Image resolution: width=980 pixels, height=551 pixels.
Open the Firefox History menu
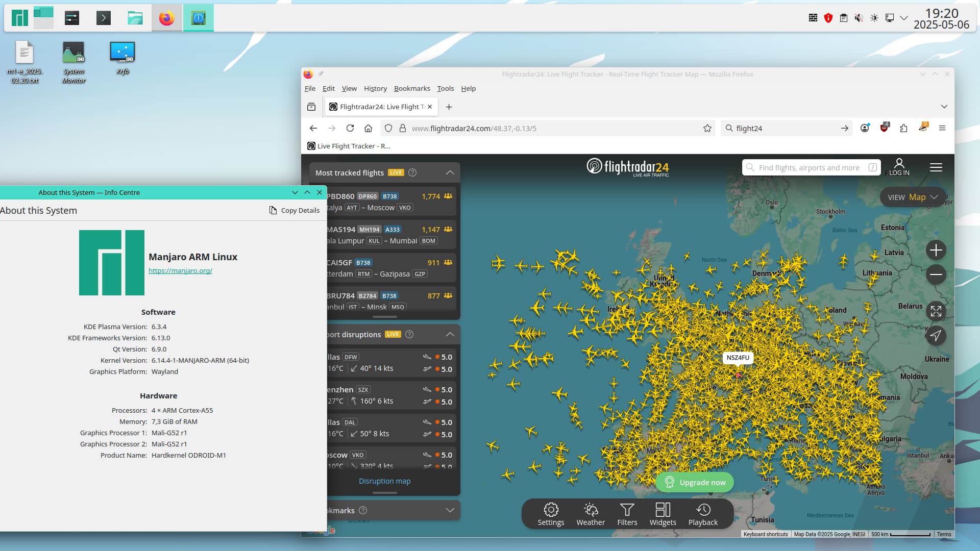point(375,88)
